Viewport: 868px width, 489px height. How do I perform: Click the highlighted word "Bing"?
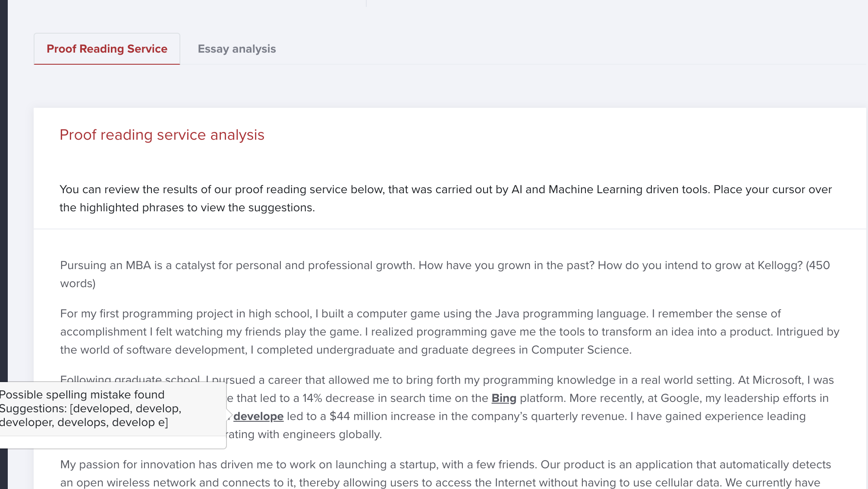coord(503,398)
